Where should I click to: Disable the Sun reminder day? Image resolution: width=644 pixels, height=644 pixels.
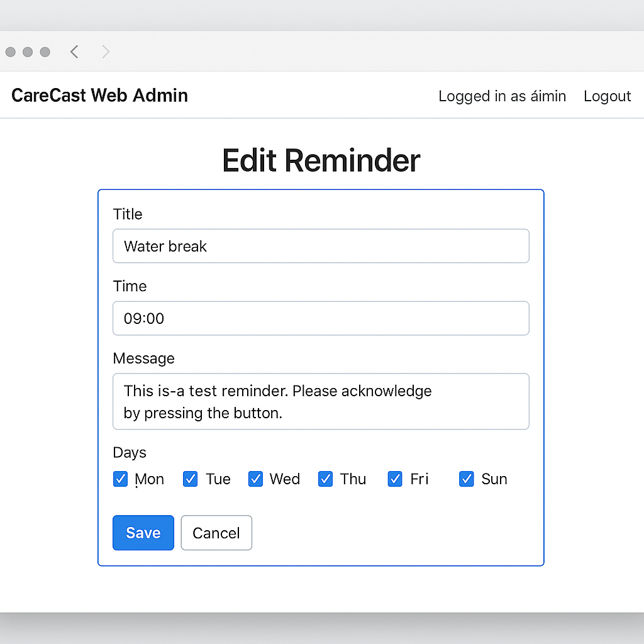(x=466, y=479)
